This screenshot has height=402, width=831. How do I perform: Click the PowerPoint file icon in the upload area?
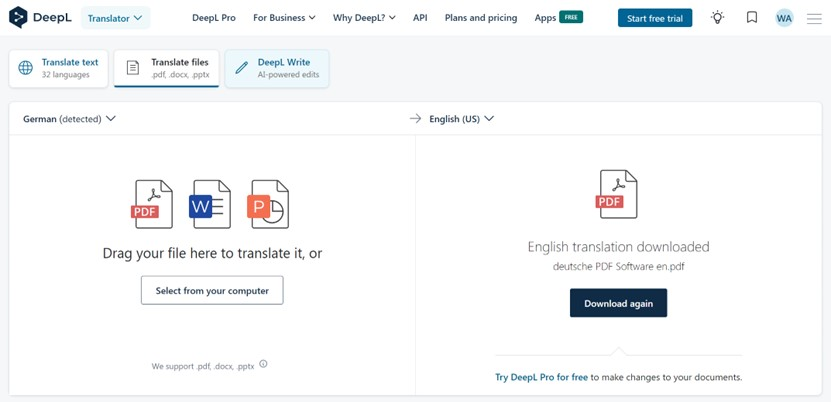(268, 204)
